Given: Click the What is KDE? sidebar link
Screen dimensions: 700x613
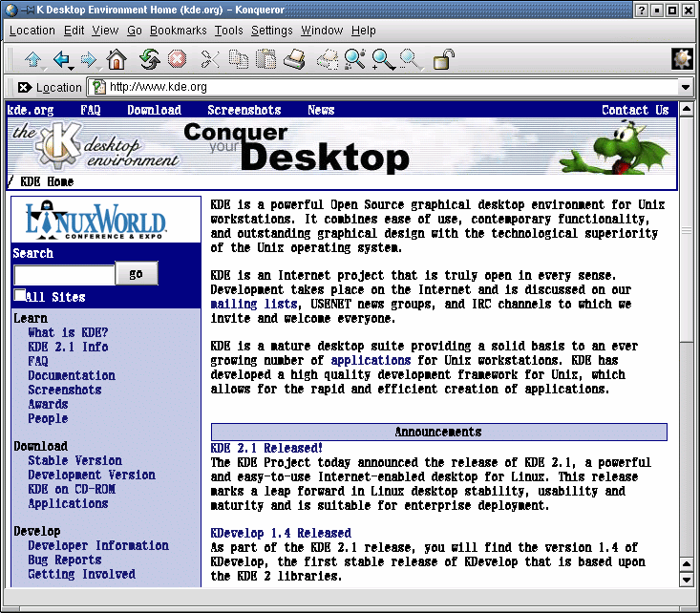Looking at the screenshot, I should point(68,332).
